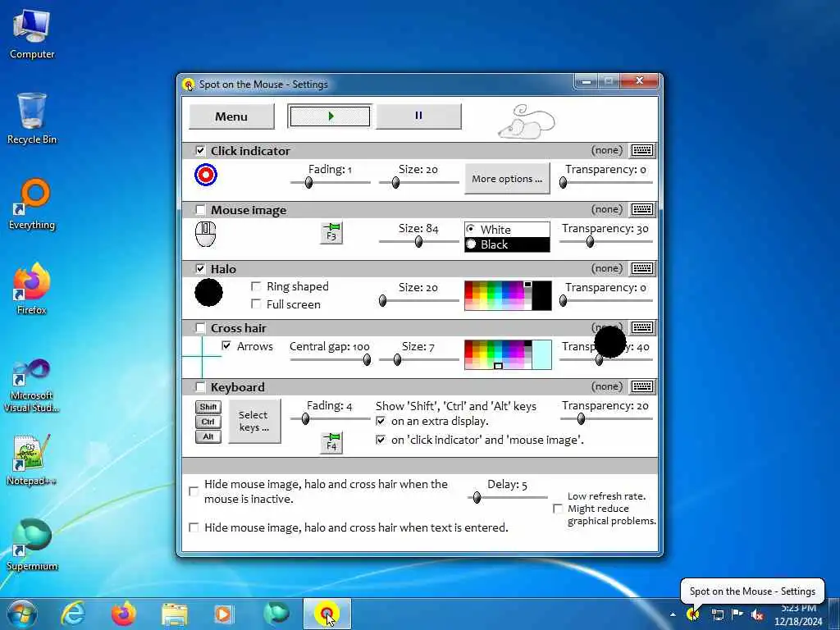This screenshot has width=840, height=630.
Task: Click the black Halo selected color swatch
Action: (541, 295)
